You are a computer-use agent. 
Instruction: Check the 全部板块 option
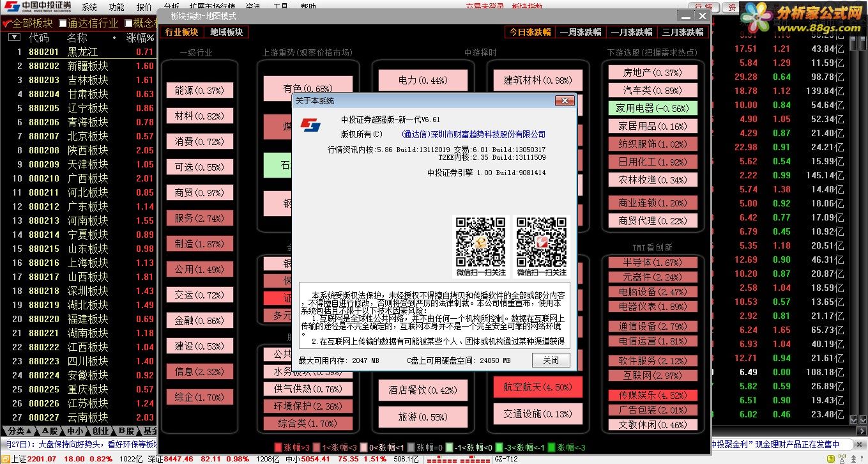(x=27, y=23)
